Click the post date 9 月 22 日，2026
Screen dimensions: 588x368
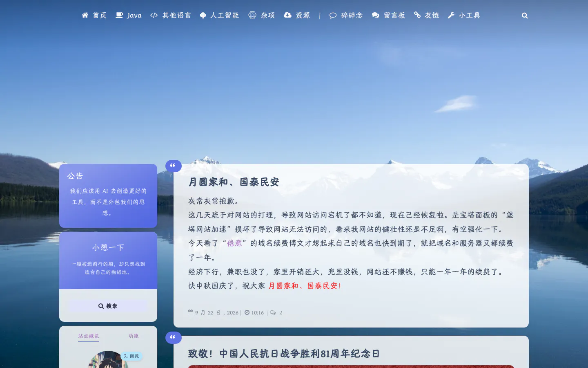(x=216, y=313)
